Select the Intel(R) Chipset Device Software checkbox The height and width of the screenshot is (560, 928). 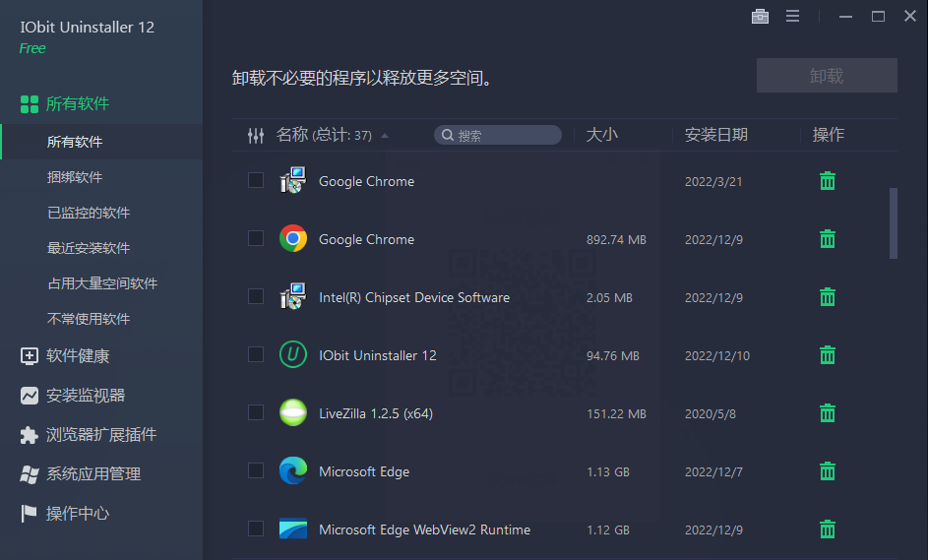(x=256, y=296)
